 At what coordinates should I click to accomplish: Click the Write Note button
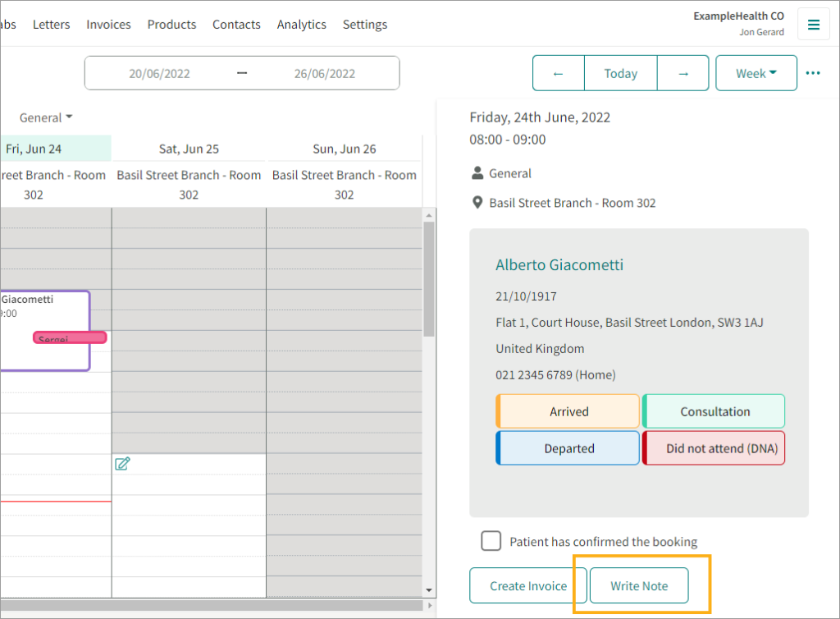tap(639, 586)
